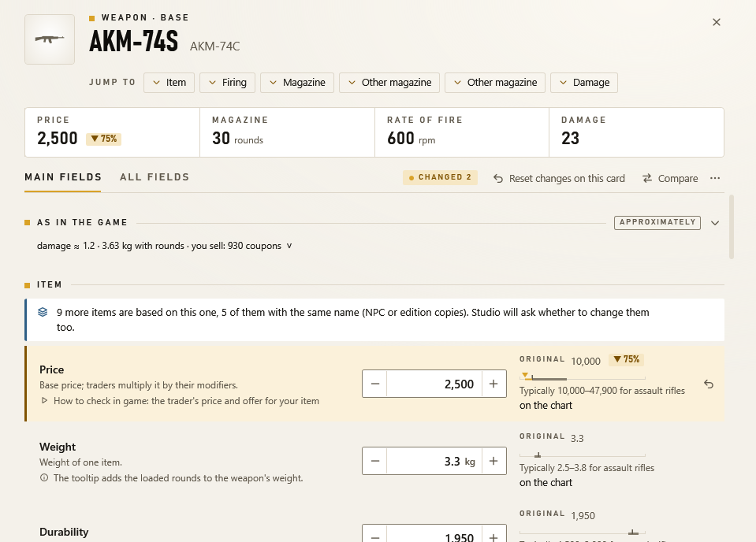Click the Original 1,950 durability value
The height and width of the screenshot is (542, 756).
[x=583, y=515]
